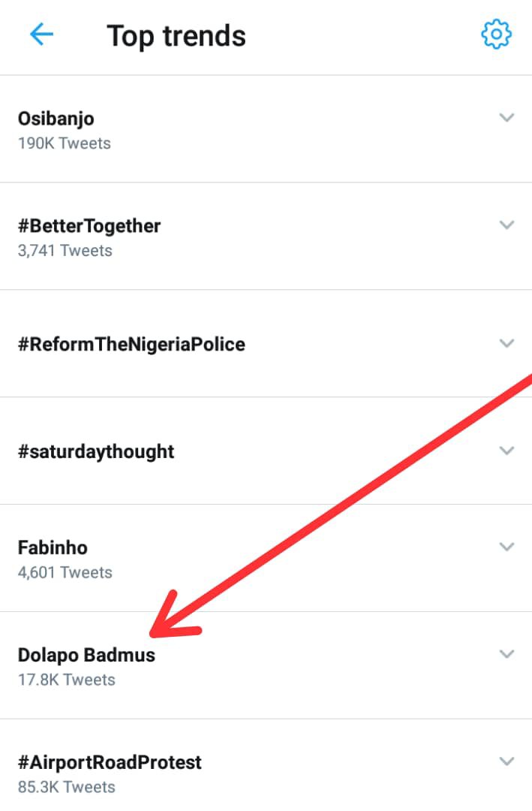The height and width of the screenshot is (811, 532).
Task: Click the chevron next to #ReformTheNigeriaPolice
Action: point(507,343)
